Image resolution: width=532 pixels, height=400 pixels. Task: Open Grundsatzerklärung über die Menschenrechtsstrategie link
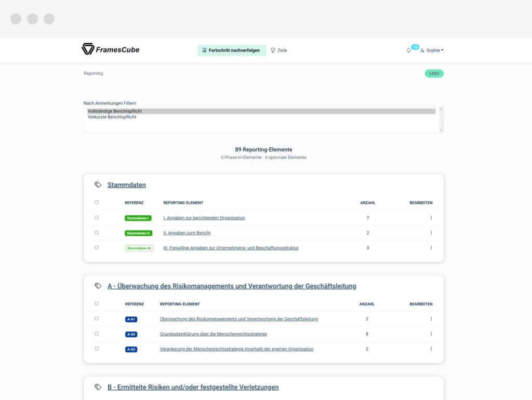(214, 334)
